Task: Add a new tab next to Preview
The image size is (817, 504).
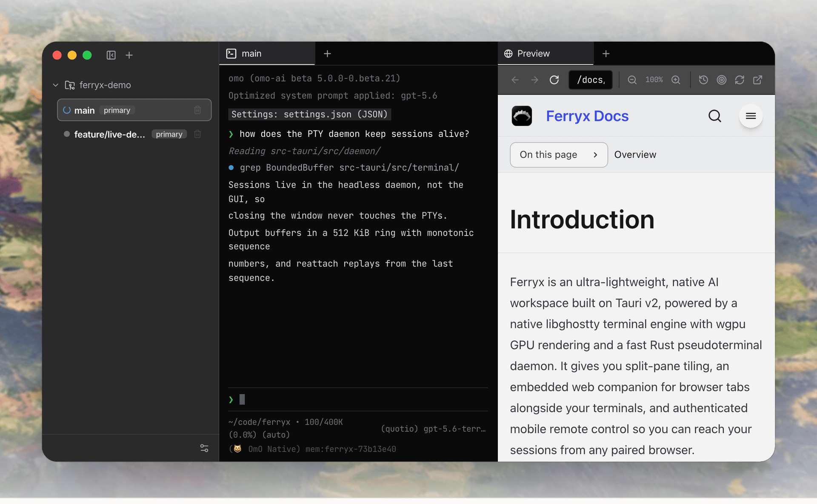Action: [x=606, y=54]
